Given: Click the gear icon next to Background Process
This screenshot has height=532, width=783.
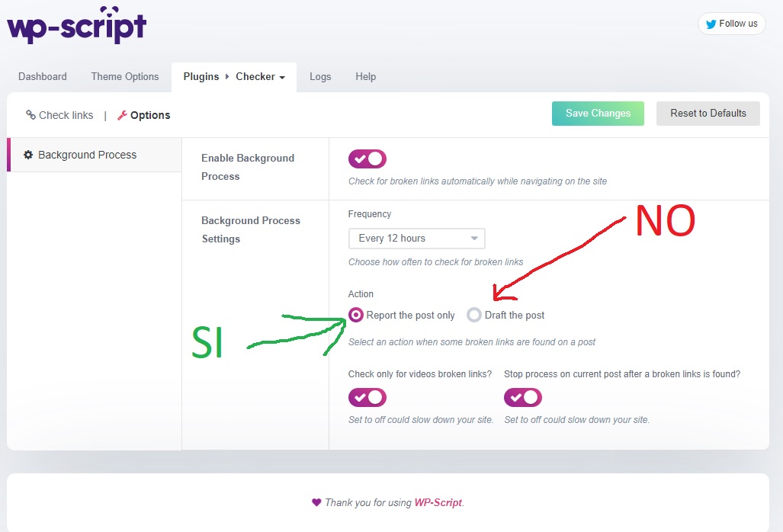Looking at the screenshot, I should click(x=28, y=155).
